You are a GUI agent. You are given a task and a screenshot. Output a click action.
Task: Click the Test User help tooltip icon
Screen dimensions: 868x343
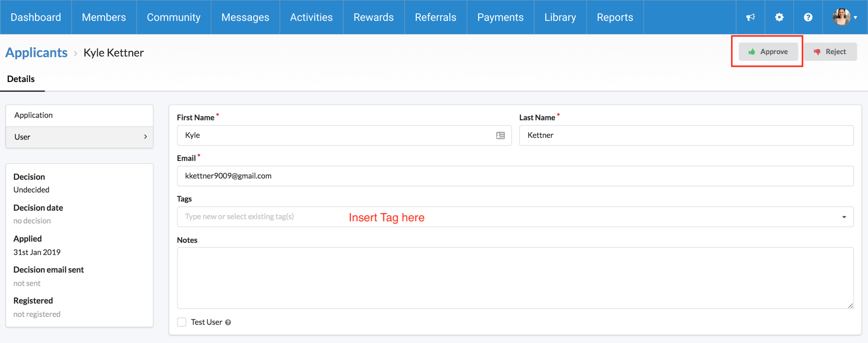pos(228,322)
